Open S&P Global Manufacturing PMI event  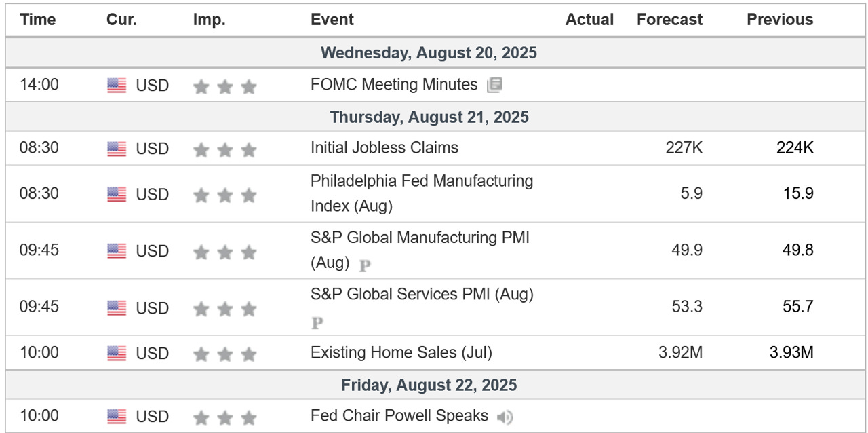pos(419,238)
